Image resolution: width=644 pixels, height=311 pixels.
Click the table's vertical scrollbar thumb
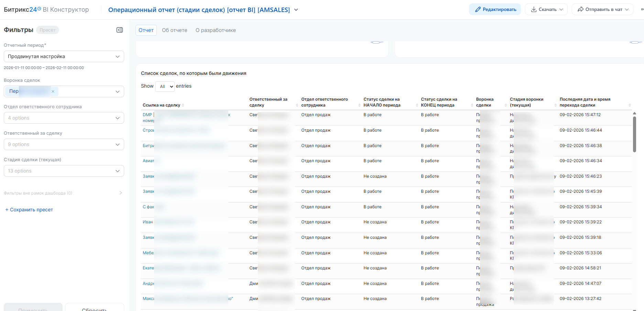click(634, 134)
